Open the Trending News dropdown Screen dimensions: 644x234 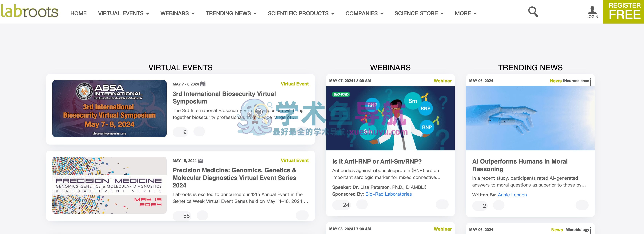[231, 13]
